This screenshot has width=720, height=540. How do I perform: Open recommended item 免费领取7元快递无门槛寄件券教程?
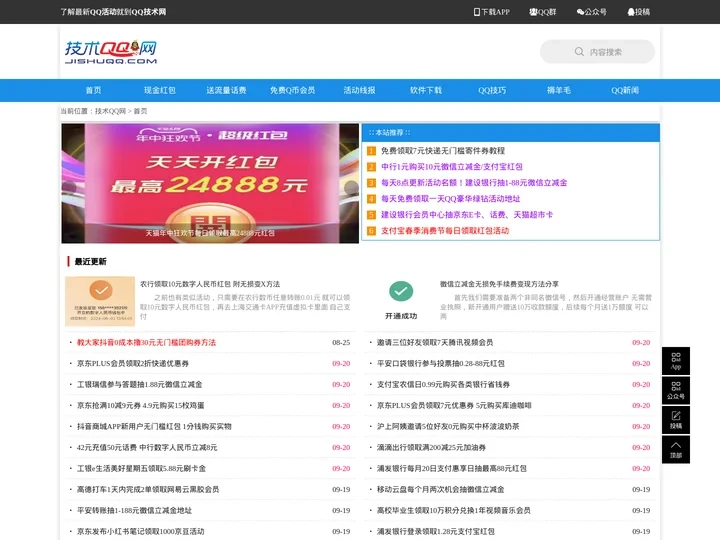tap(443, 151)
